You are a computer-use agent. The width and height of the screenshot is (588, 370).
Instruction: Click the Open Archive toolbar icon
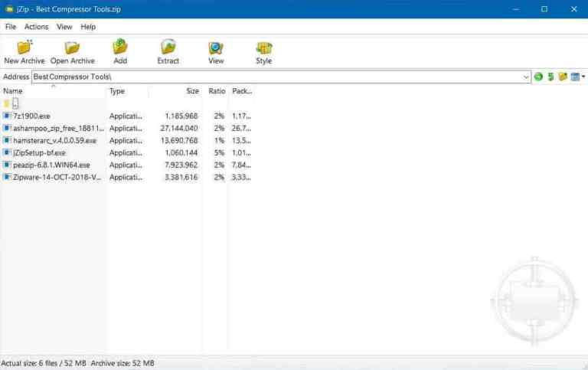(x=72, y=47)
